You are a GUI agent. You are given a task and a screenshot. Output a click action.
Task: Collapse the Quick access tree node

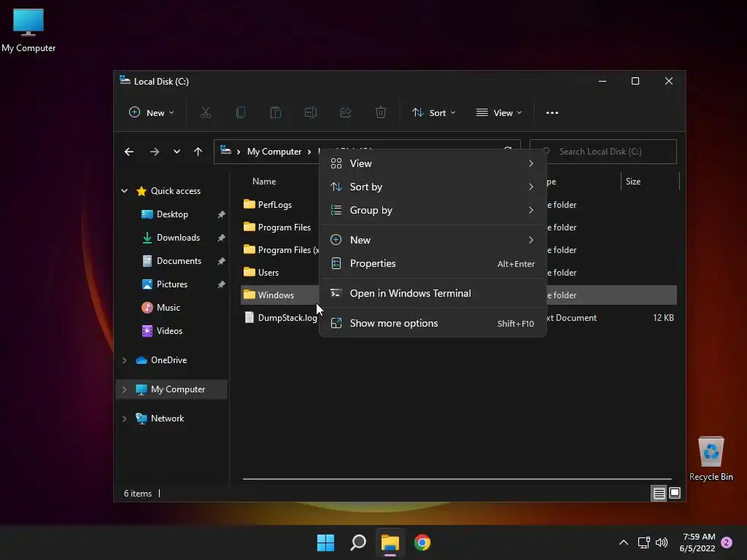pyautogui.click(x=124, y=191)
